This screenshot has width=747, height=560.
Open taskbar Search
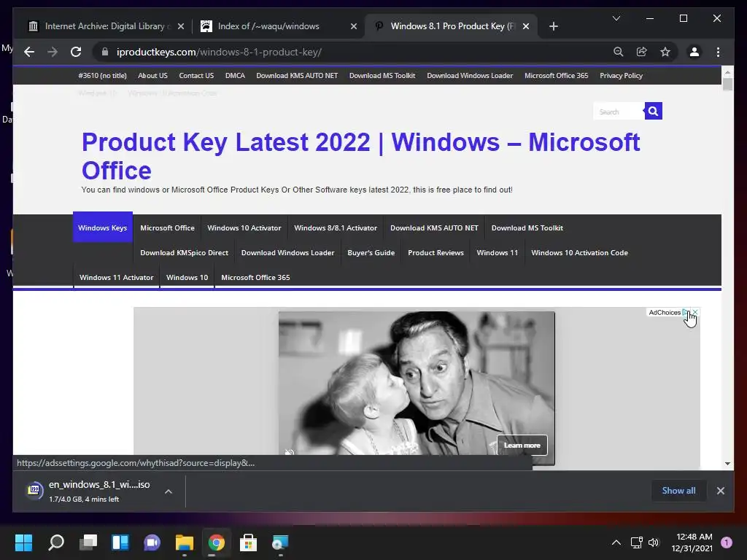pos(56,542)
